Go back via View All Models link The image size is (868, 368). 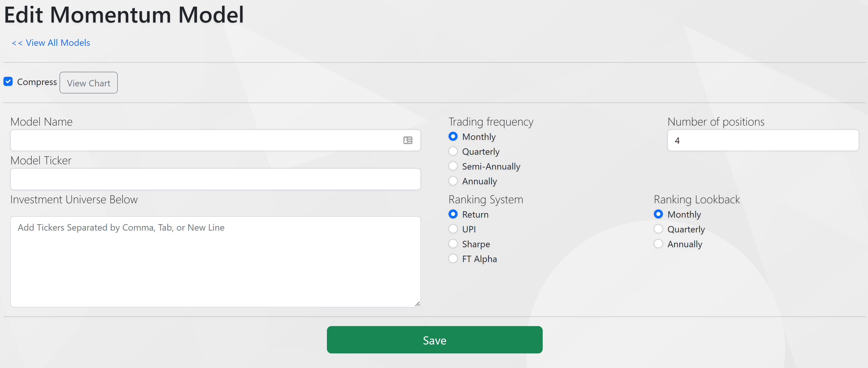click(51, 43)
